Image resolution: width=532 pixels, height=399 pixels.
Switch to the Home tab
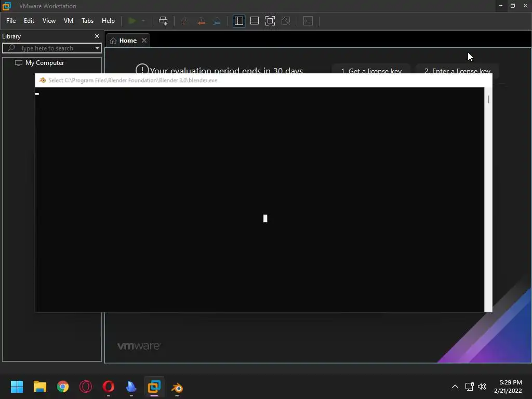pyautogui.click(x=128, y=41)
